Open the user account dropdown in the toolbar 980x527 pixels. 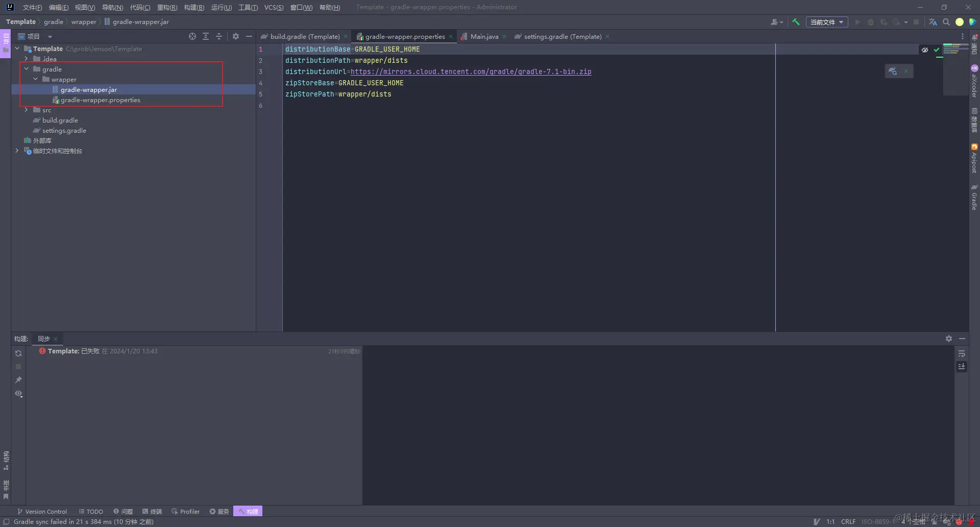[777, 22]
